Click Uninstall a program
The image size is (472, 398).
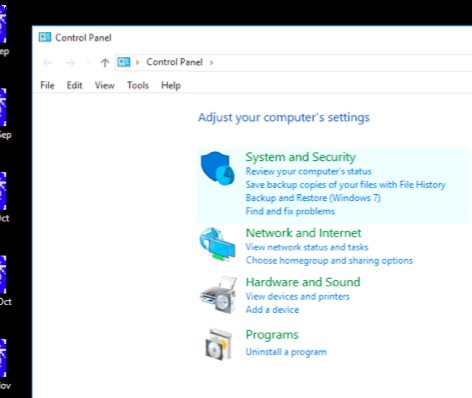click(x=286, y=352)
